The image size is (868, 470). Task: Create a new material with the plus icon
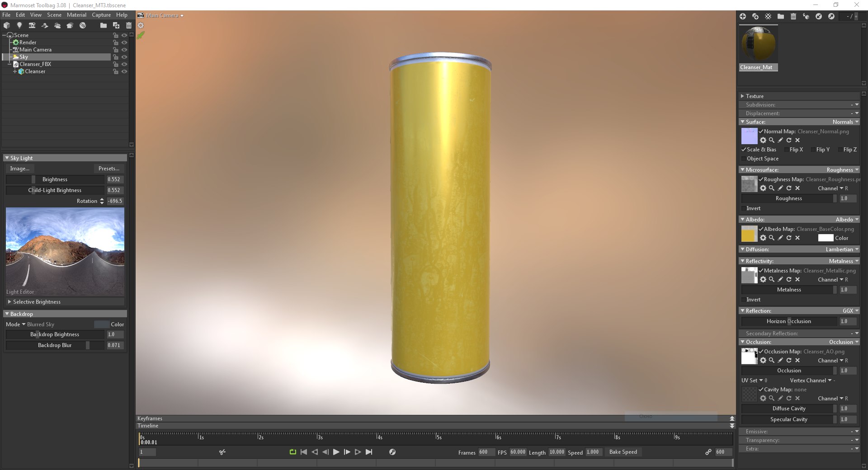coord(743,16)
